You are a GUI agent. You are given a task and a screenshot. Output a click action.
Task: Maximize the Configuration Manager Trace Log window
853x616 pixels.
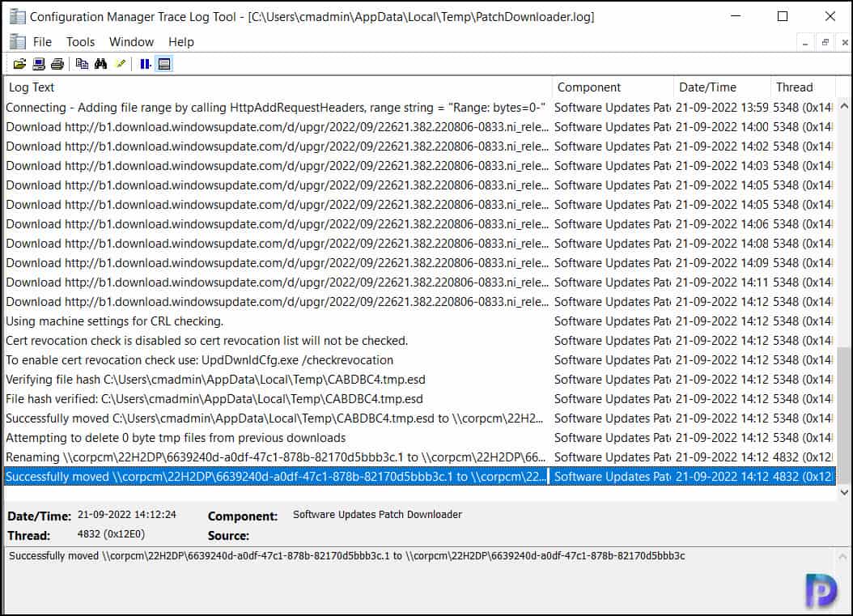point(783,16)
